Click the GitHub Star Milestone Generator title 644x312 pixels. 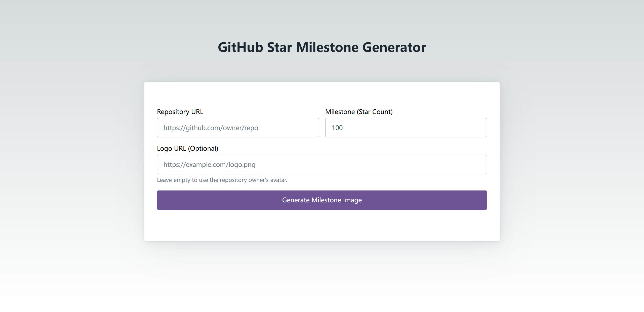coord(321,47)
